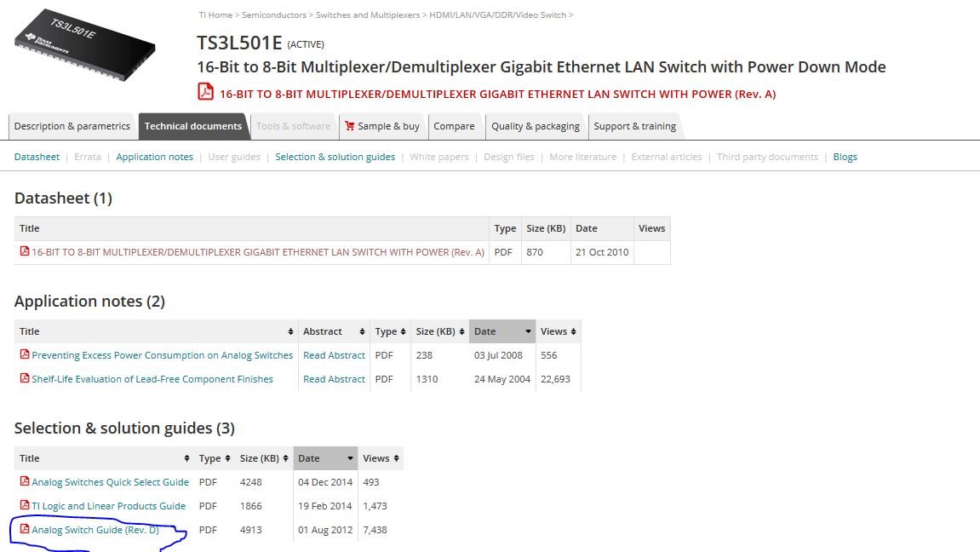Click greyed External articles sub-navigation item
Screen dimensions: 980x552
pyautogui.click(x=667, y=157)
